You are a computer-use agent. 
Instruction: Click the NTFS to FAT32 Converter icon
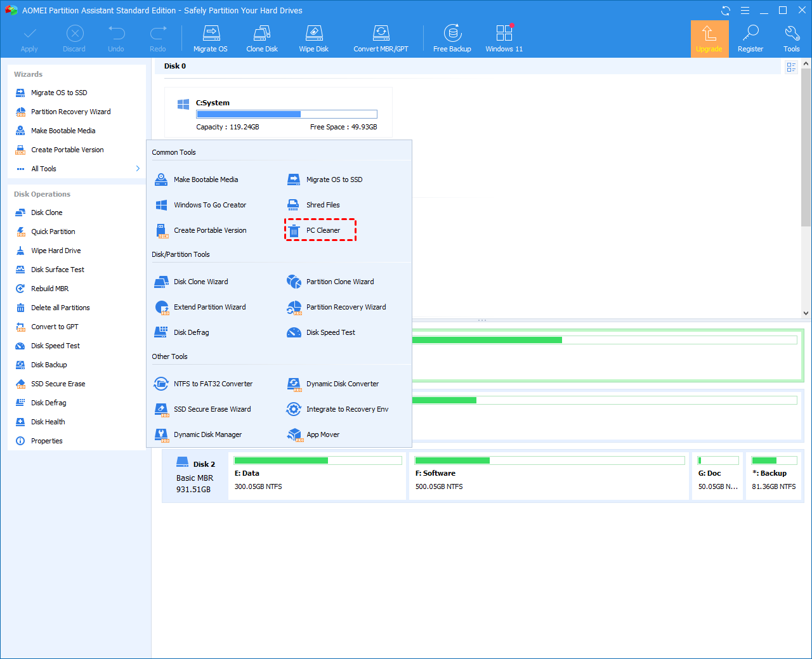click(x=161, y=384)
